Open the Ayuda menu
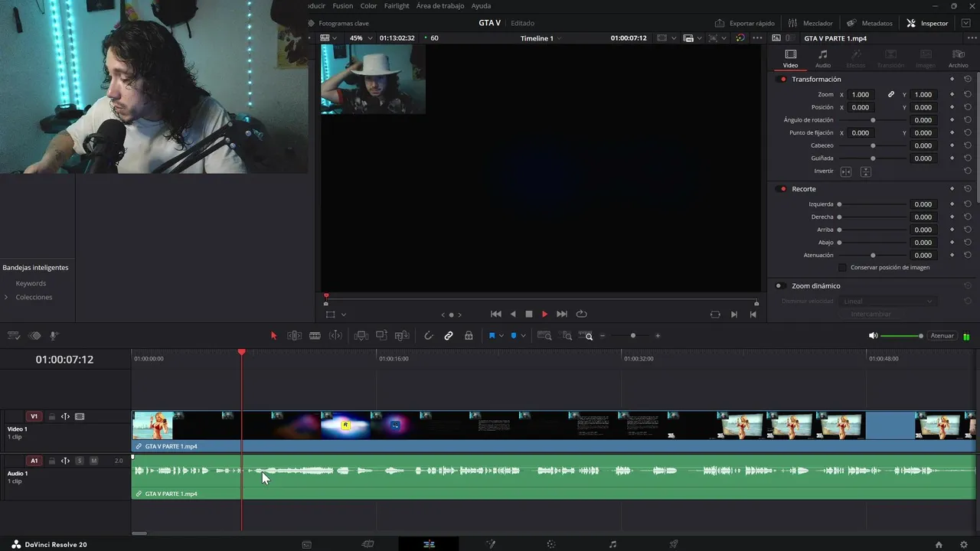The width and height of the screenshot is (980, 551). pos(481,5)
